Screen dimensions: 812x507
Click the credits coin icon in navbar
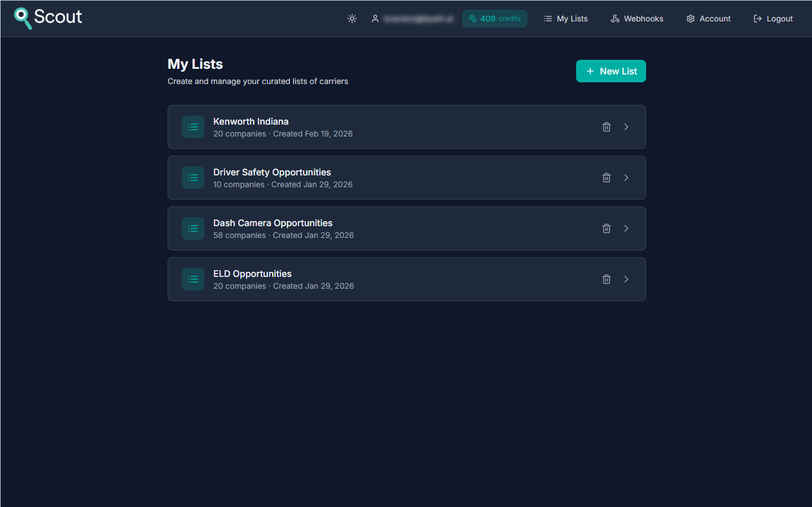pos(472,19)
